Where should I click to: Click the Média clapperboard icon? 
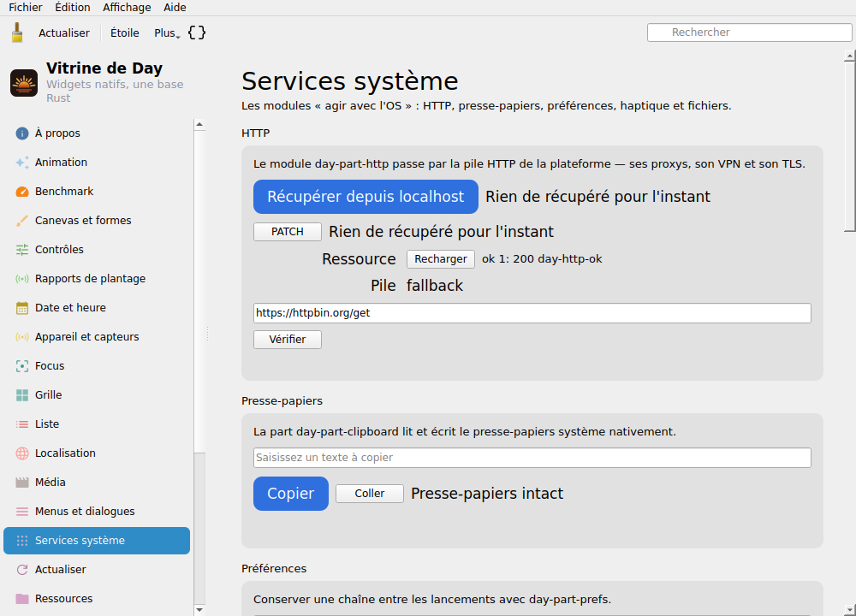pyautogui.click(x=22, y=483)
